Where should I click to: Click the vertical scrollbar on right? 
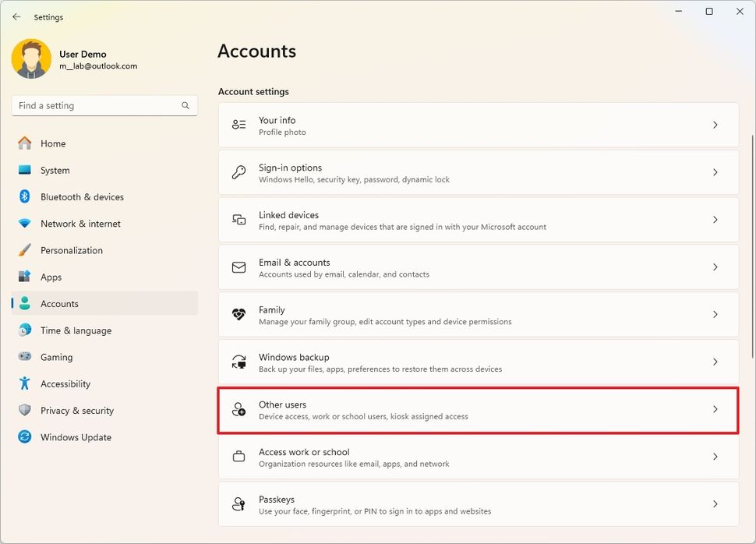click(x=752, y=246)
